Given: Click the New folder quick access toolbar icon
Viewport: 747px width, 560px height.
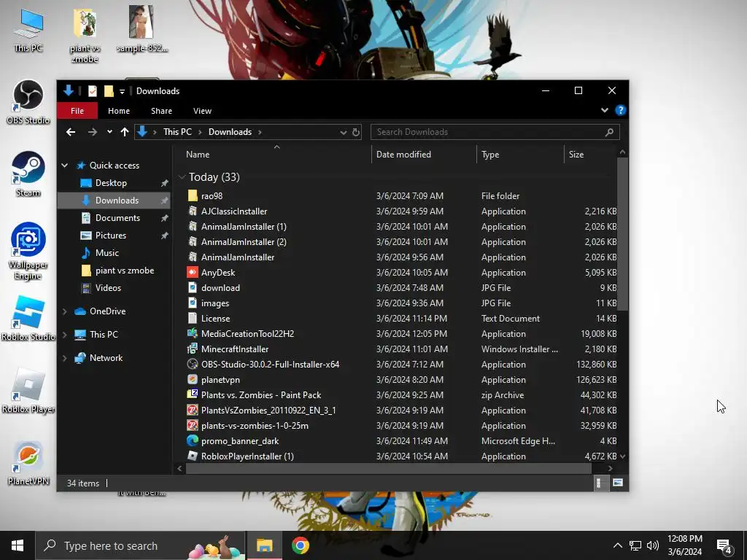Looking at the screenshot, I should (109, 91).
